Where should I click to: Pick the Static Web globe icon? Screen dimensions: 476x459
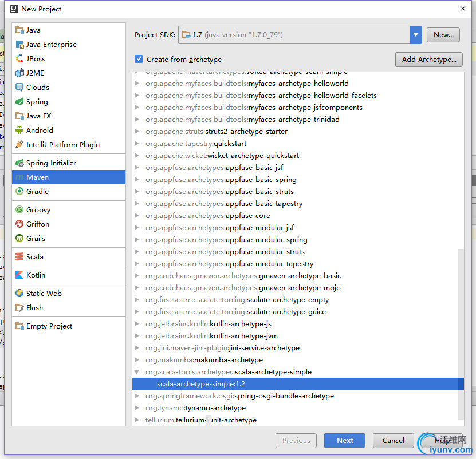point(19,294)
